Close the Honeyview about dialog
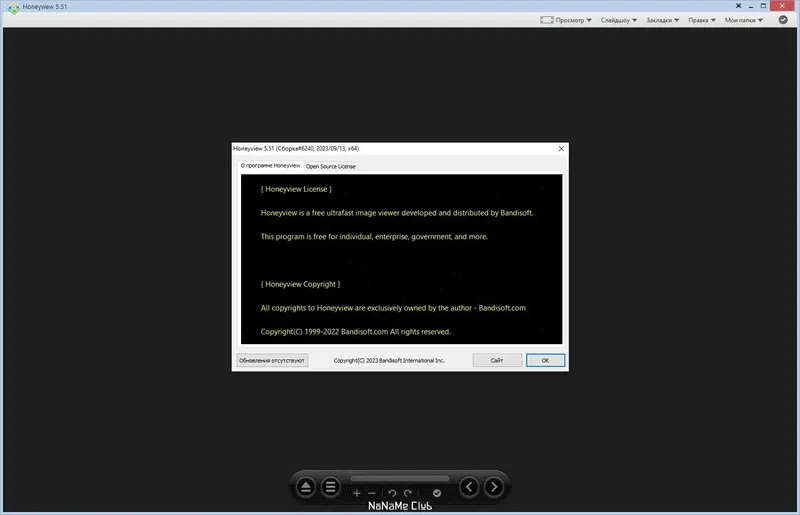 point(561,149)
